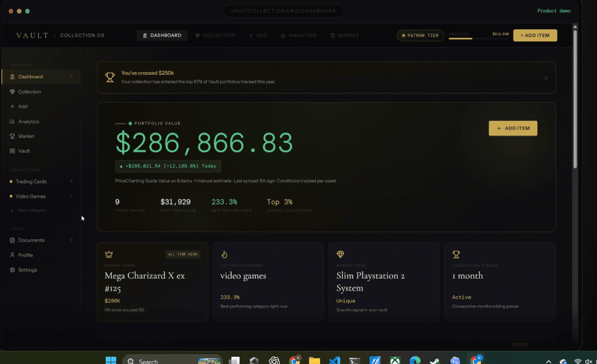Click the $31,929 average item value
Image resolution: width=597 pixels, height=364 pixels.
(x=178, y=206)
